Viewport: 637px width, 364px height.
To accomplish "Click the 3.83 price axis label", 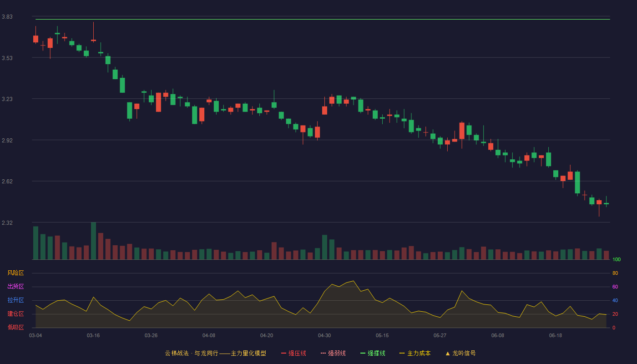I will pos(7,17).
